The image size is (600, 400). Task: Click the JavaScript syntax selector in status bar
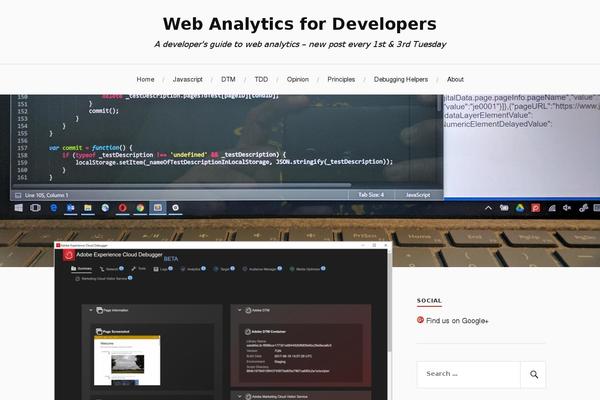tap(418, 195)
